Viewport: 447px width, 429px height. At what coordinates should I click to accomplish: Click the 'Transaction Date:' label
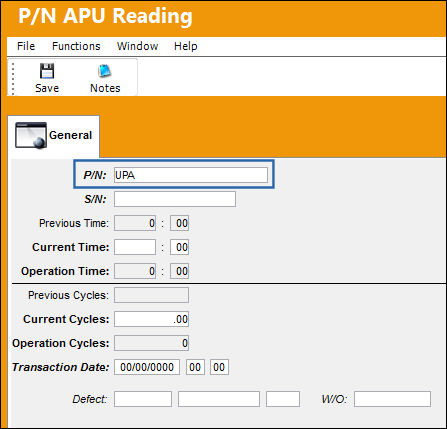[61, 367]
